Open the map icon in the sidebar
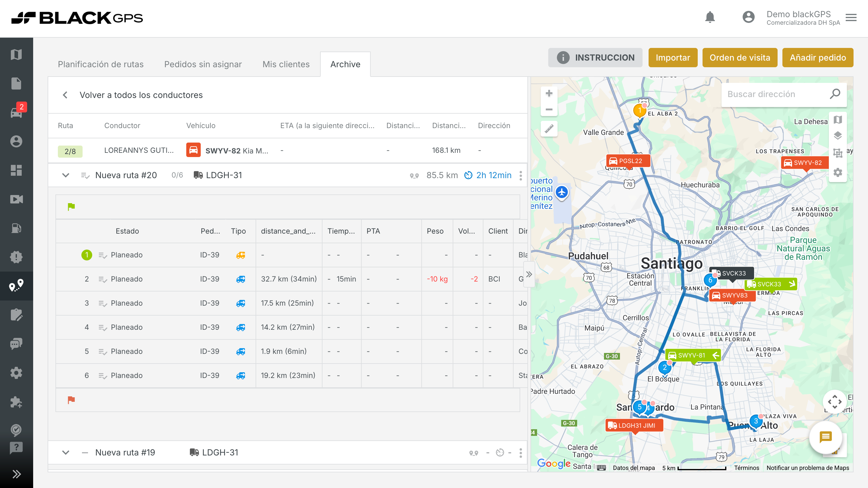Image resolution: width=868 pixels, height=488 pixels. (x=16, y=54)
